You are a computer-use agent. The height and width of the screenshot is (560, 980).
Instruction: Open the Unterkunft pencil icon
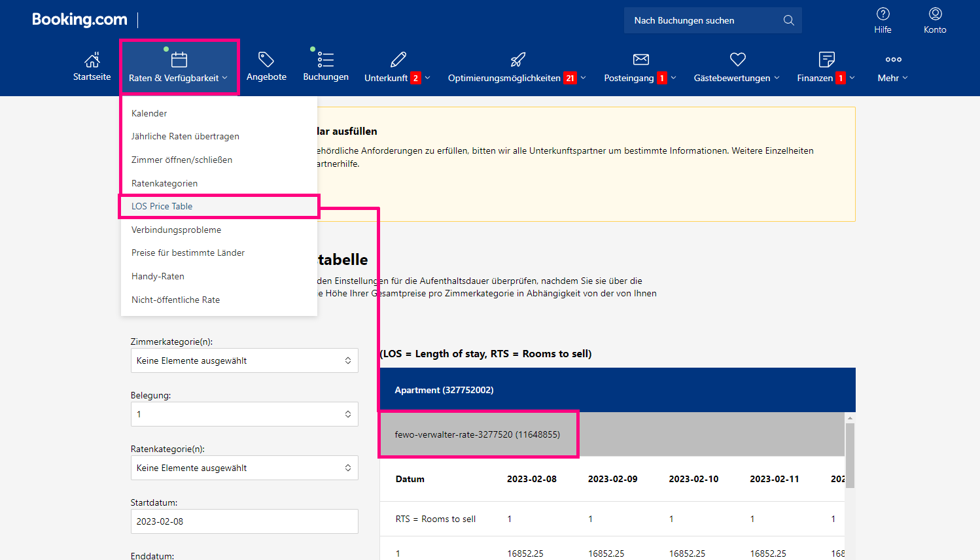click(398, 60)
